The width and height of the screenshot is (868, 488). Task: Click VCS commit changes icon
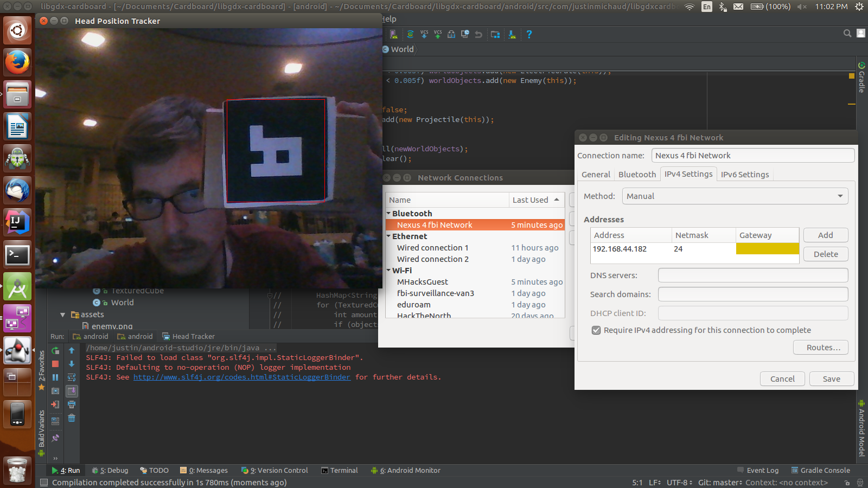coord(438,34)
